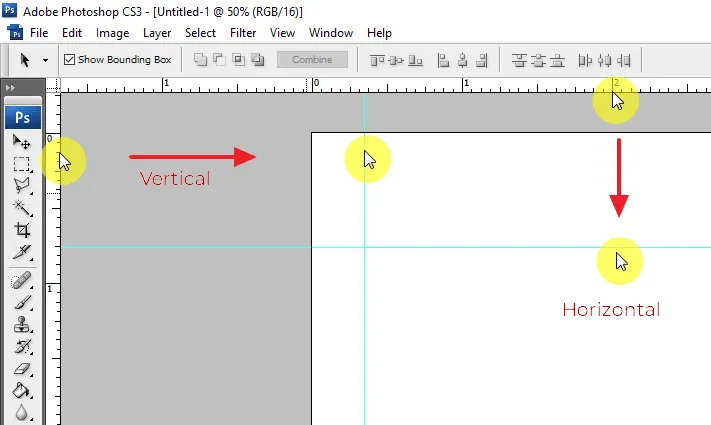Click the Intersect shape areas icon
711x425 pixels.
coord(239,59)
